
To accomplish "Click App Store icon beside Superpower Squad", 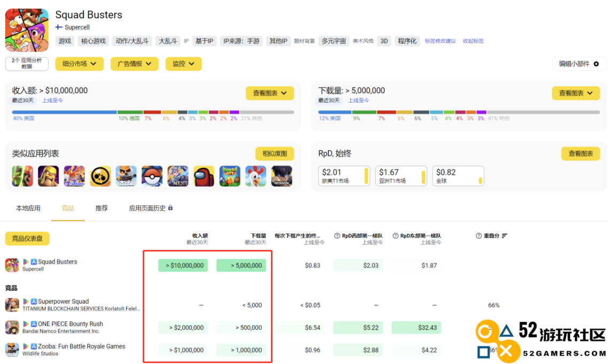I will coord(34,301).
